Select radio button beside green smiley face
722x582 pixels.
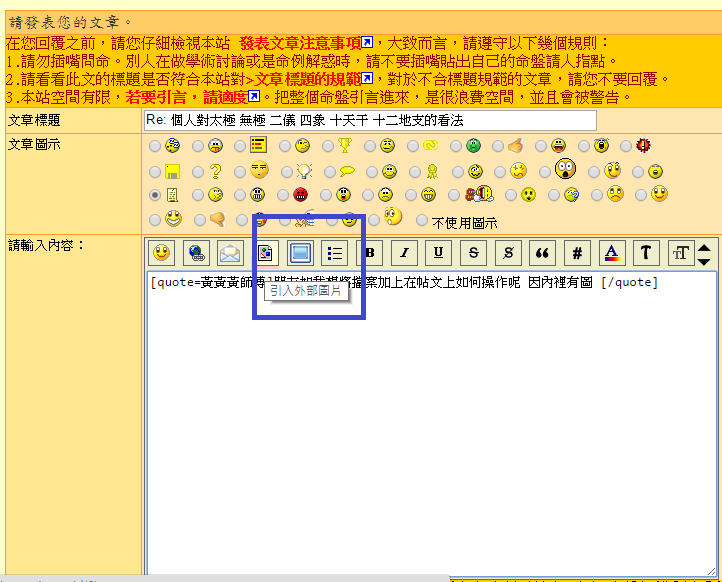(456, 146)
